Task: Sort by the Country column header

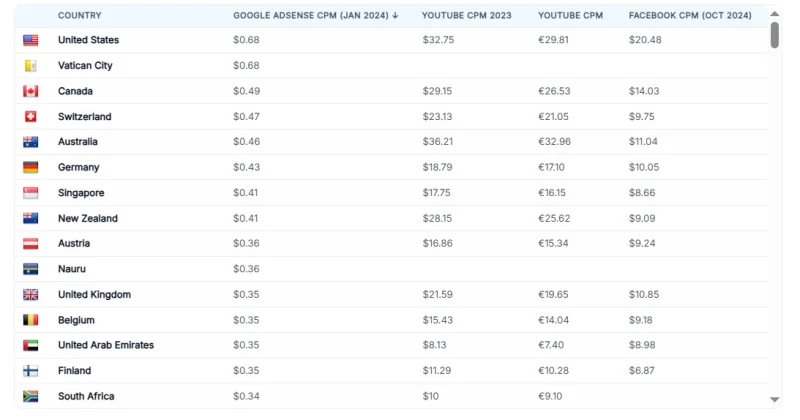Action: pyautogui.click(x=80, y=16)
